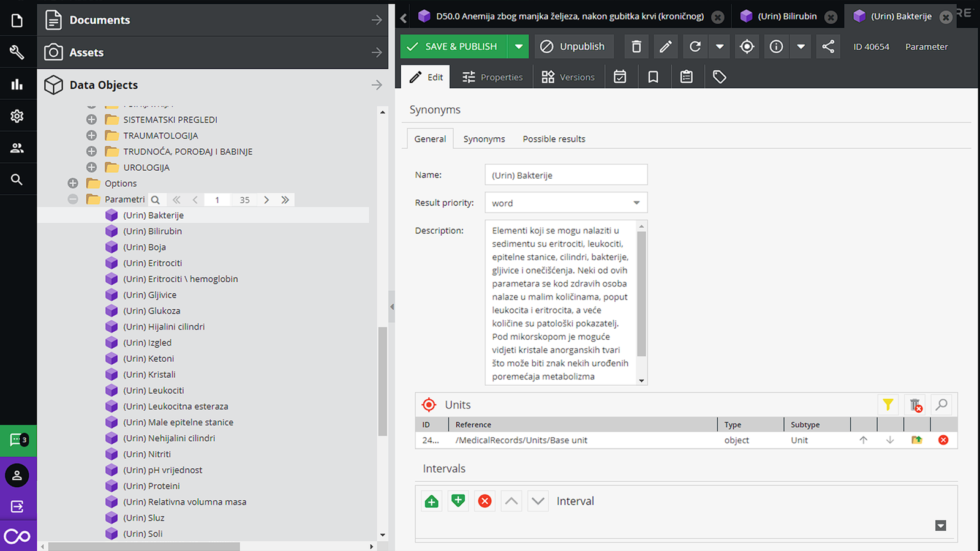The width and height of the screenshot is (980, 551).
Task: Expand the UROLOGIJA folder
Action: click(x=91, y=167)
